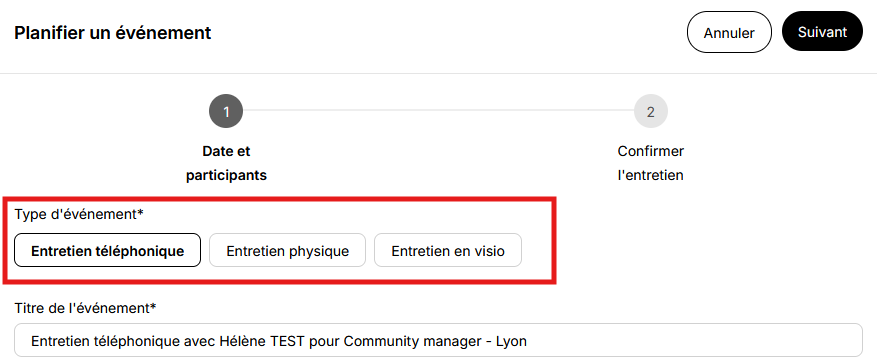Screen dimensions: 877x363
Task: Click the Planifier un événement heading
Action: (112, 32)
